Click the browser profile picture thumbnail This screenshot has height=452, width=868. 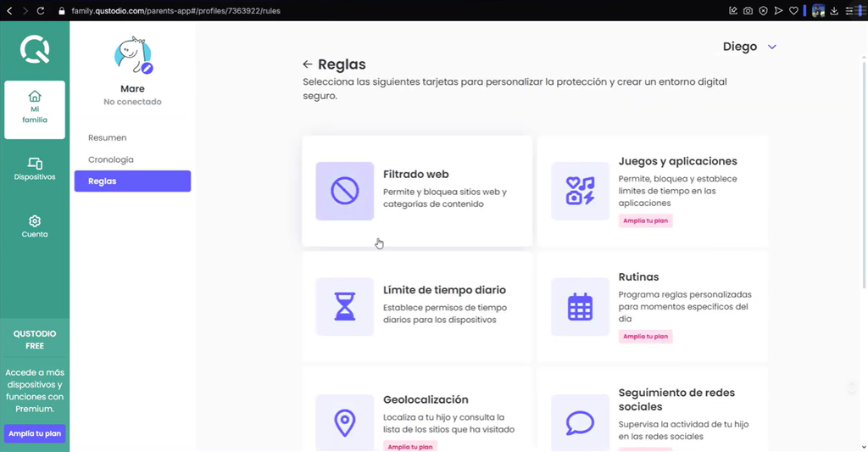click(818, 10)
